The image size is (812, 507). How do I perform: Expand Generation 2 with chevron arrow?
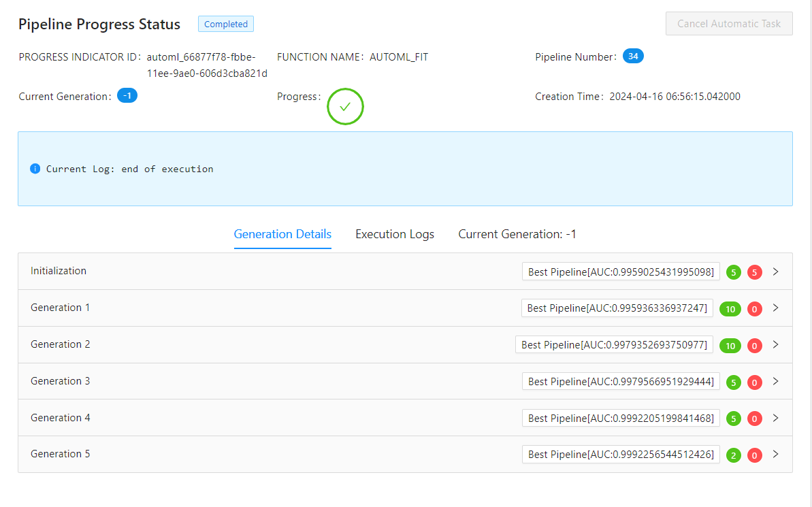pos(775,345)
